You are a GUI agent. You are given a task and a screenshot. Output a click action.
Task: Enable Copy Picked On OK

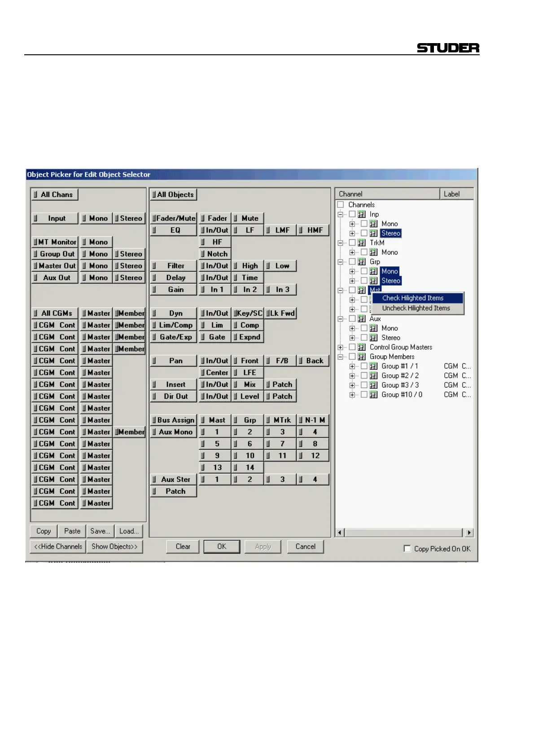[x=407, y=549]
